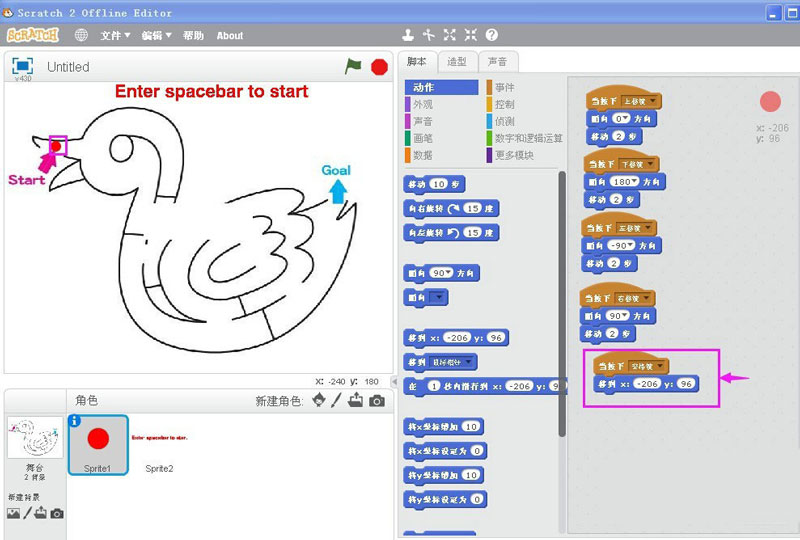
Task: Select Sprite1 in the sprite list
Action: coord(98,445)
